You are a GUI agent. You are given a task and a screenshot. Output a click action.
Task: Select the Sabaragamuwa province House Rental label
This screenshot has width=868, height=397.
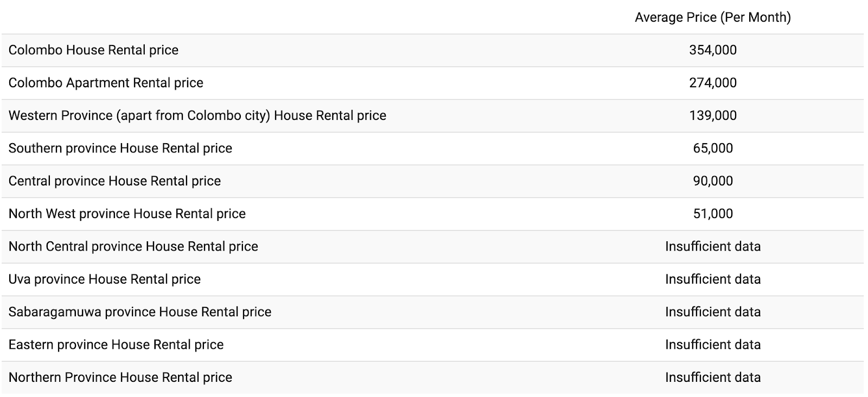140,312
